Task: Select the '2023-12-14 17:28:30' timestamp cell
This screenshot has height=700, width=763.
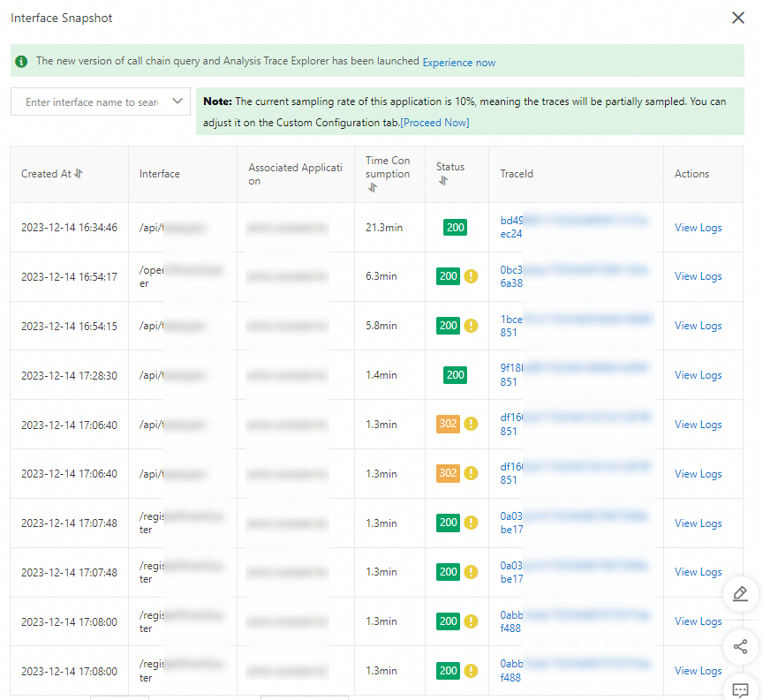Action: 69,375
